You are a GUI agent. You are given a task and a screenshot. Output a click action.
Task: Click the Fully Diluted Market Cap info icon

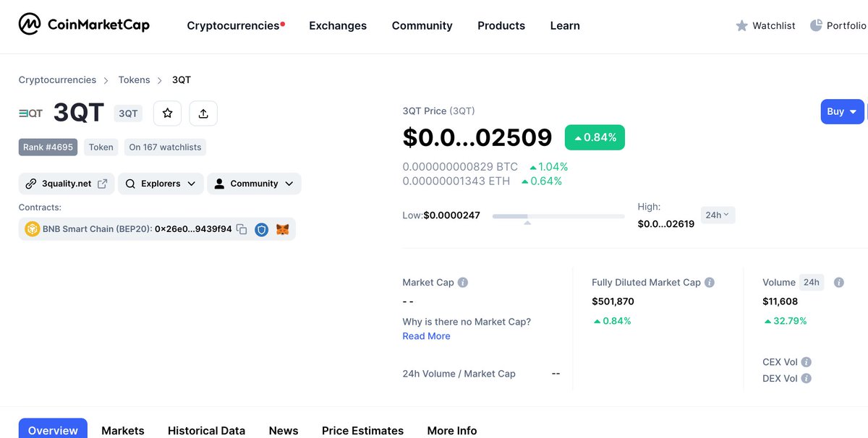click(710, 283)
